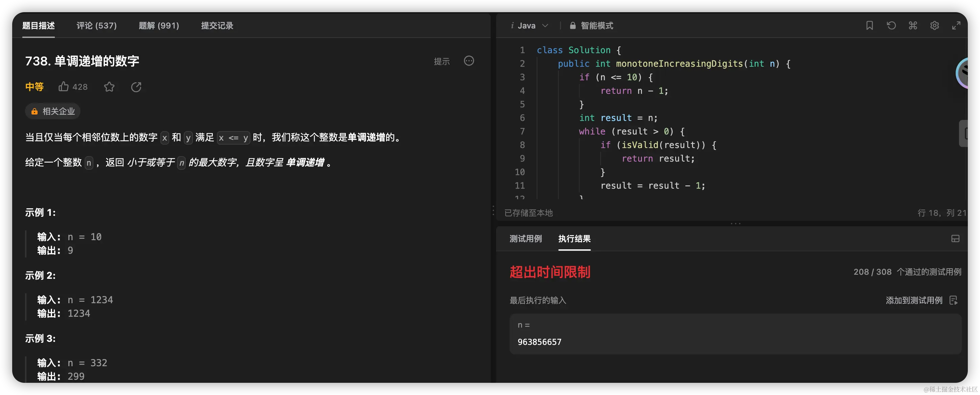Image resolution: width=980 pixels, height=395 pixels.
Task: Reset code with the revert arrow icon
Action: pos(891,25)
